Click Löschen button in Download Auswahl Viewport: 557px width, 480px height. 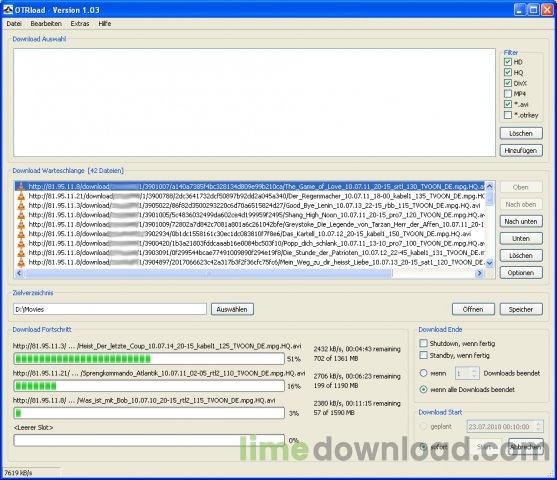pos(521,133)
